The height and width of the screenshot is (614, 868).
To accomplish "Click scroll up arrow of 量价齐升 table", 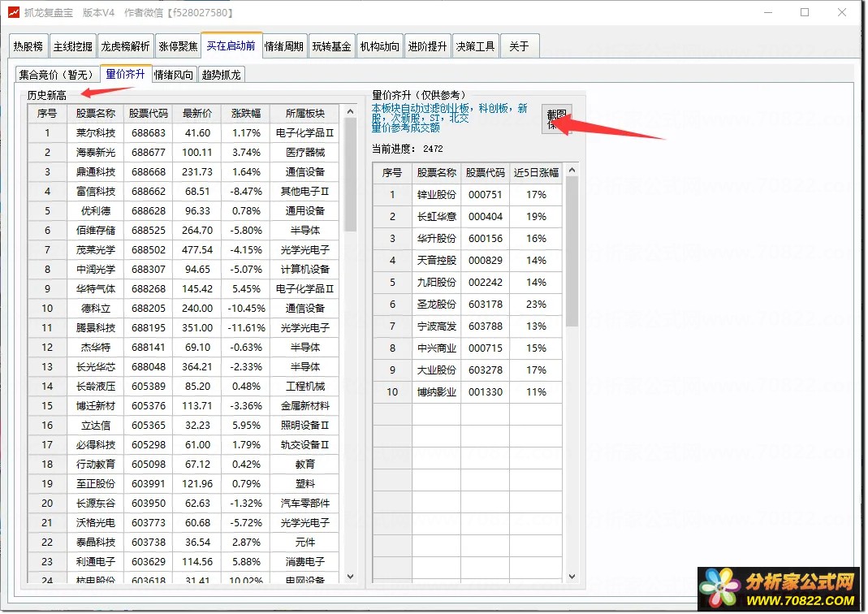I will coord(572,171).
